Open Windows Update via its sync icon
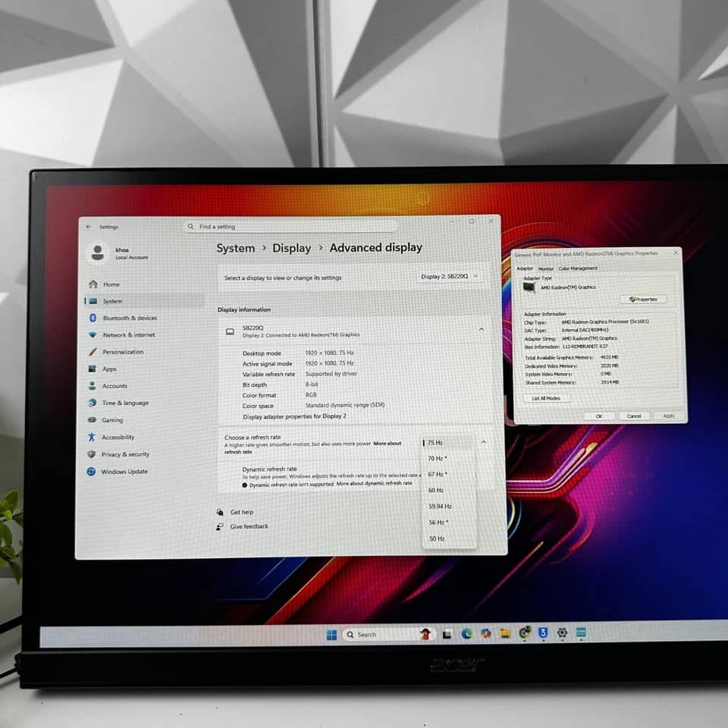Image resolution: width=728 pixels, height=728 pixels. click(91, 471)
